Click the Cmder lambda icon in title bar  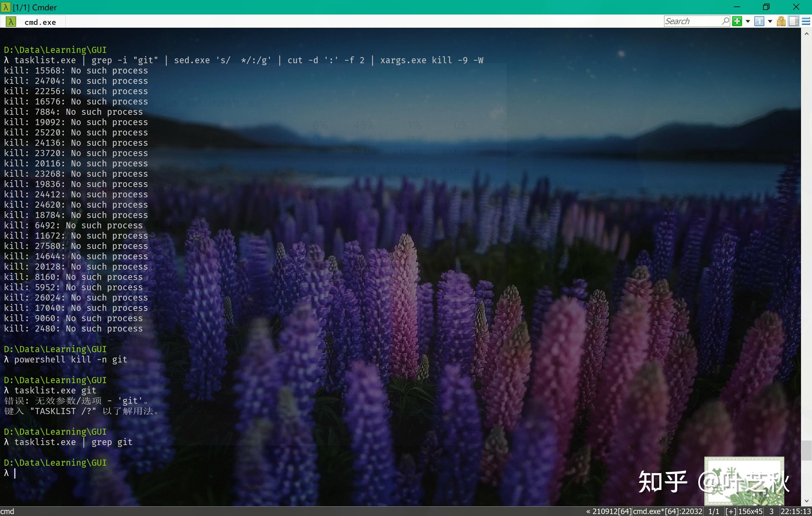pos(6,7)
